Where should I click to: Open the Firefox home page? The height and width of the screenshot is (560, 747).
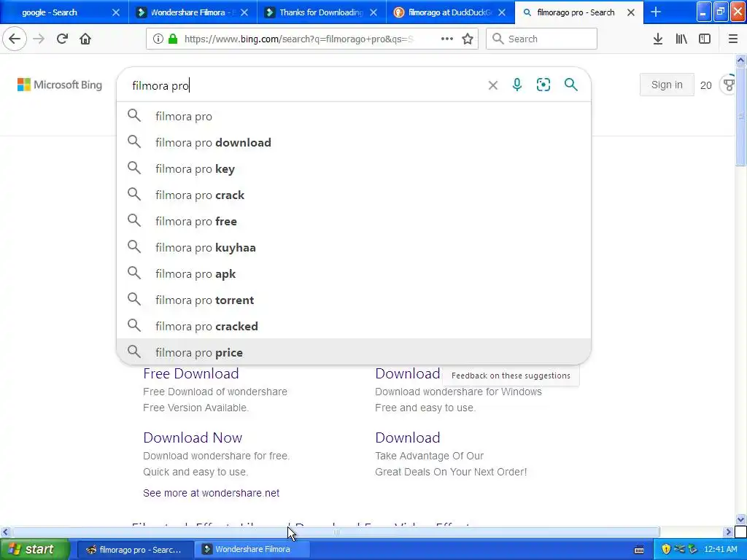[85, 39]
